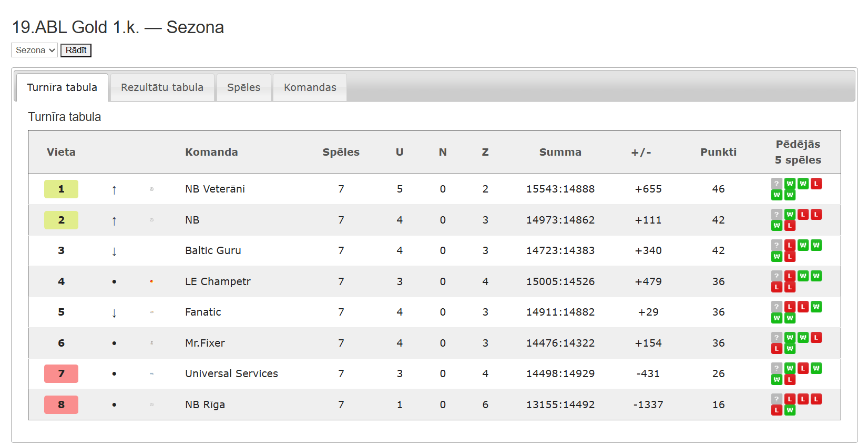Click the small logo beside NB team
868x445 pixels.
click(x=151, y=220)
